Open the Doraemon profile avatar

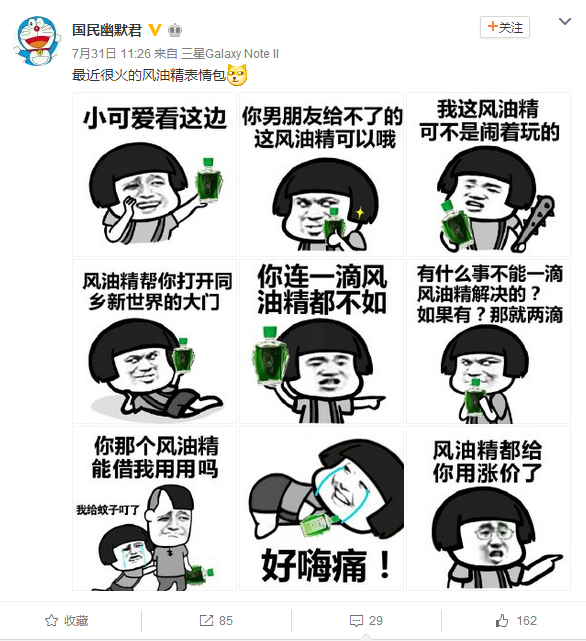[x=37, y=40]
